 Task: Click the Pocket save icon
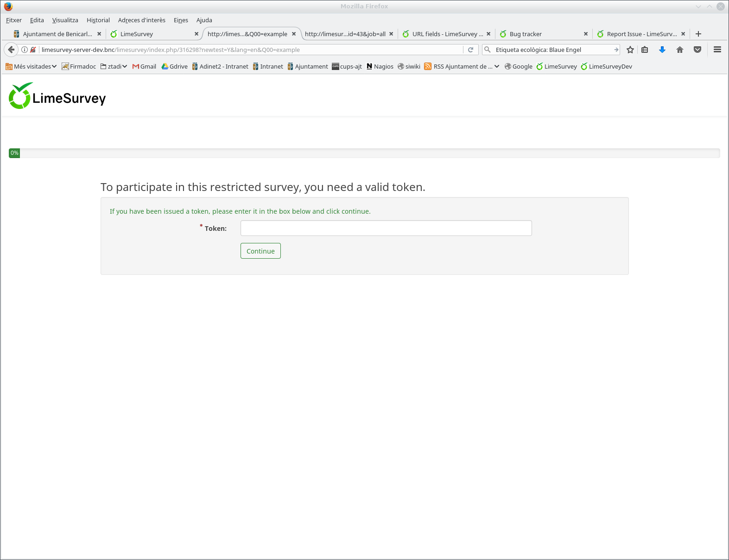(697, 50)
